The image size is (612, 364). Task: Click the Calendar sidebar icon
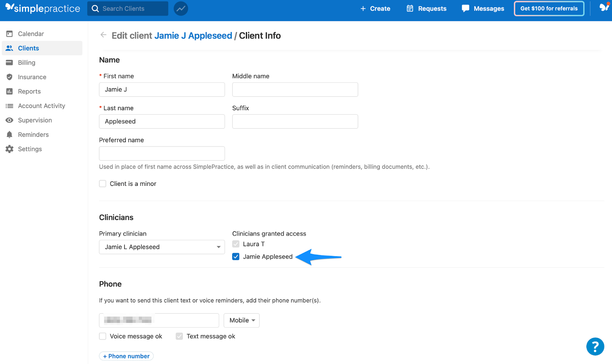(10, 34)
